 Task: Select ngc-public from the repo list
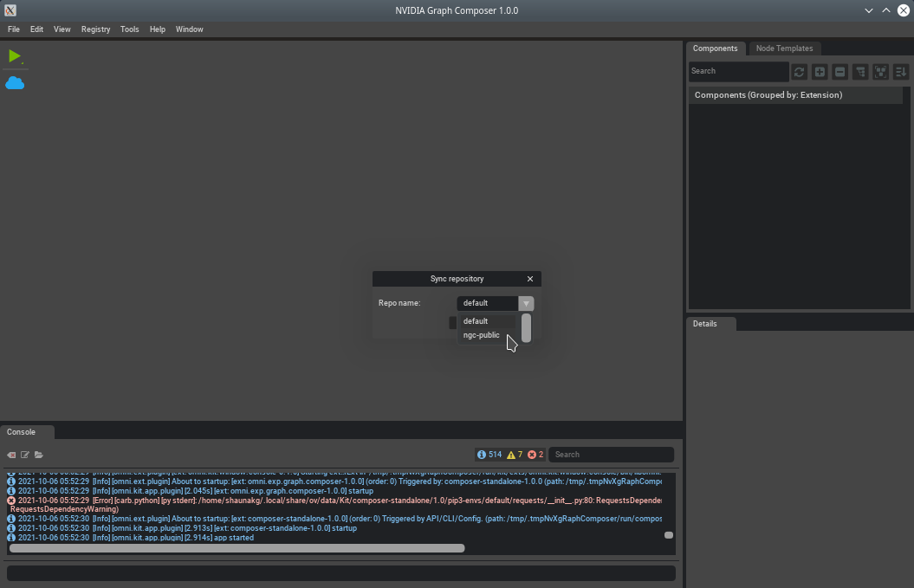[482, 335]
